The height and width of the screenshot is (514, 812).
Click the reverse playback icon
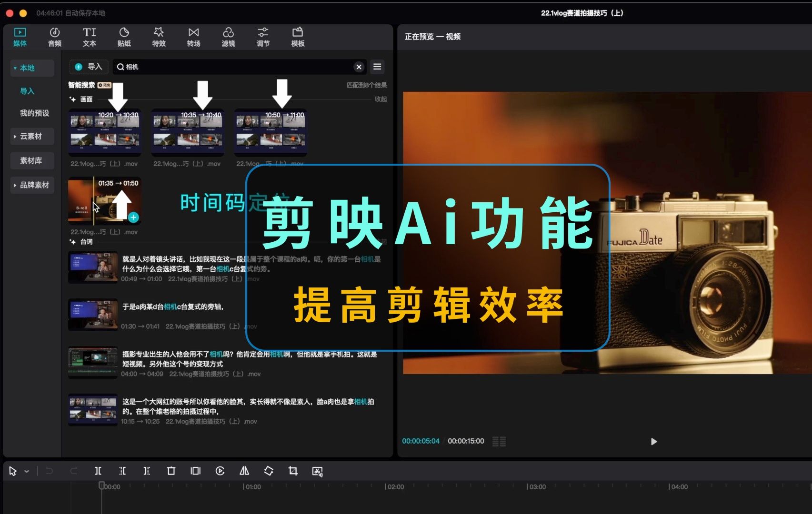[220, 471]
